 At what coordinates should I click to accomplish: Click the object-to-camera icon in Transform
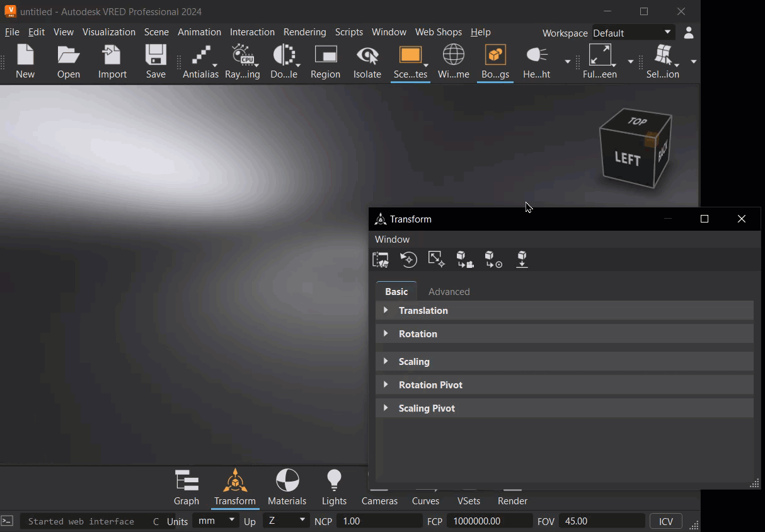click(465, 260)
